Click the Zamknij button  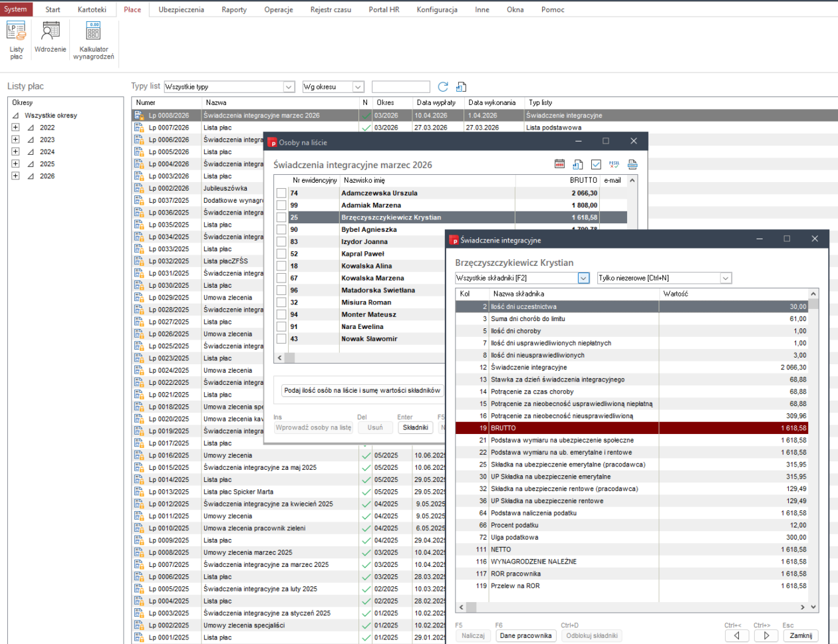[800, 635]
